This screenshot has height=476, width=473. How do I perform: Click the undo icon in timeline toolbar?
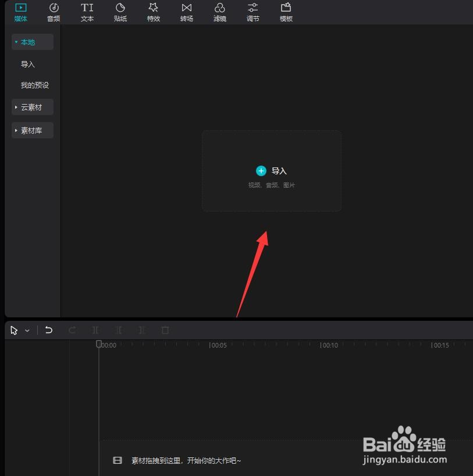(x=49, y=330)
